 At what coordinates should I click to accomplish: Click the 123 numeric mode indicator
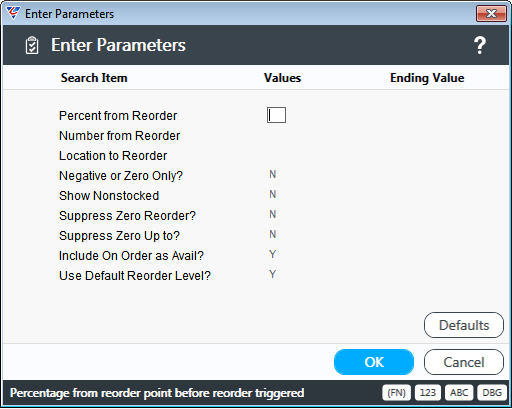[x=428, y=393]
